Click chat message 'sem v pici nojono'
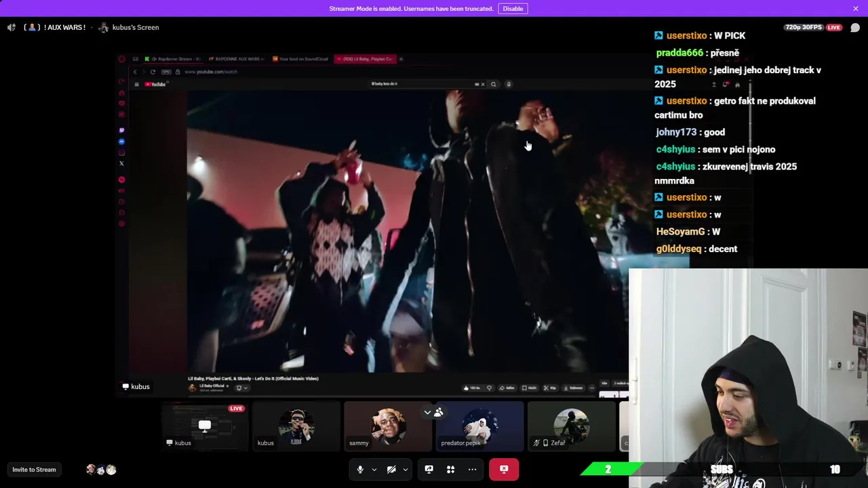The height and width of the screenshot is (488, 868). [739, 149]
